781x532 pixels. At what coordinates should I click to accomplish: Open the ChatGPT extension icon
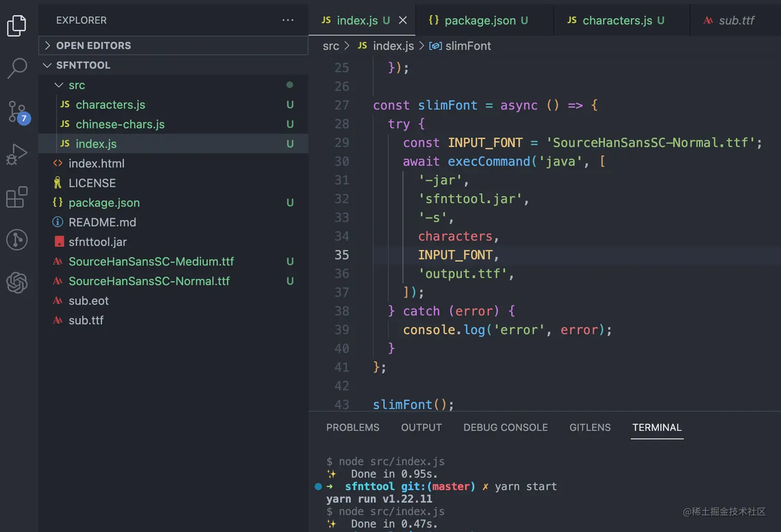pos(17,283)
